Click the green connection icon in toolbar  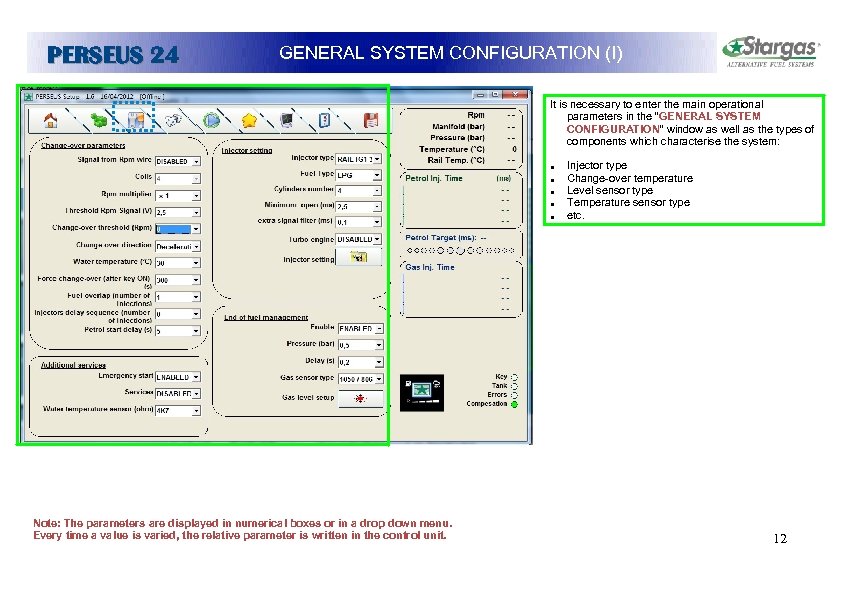point(99,120)
